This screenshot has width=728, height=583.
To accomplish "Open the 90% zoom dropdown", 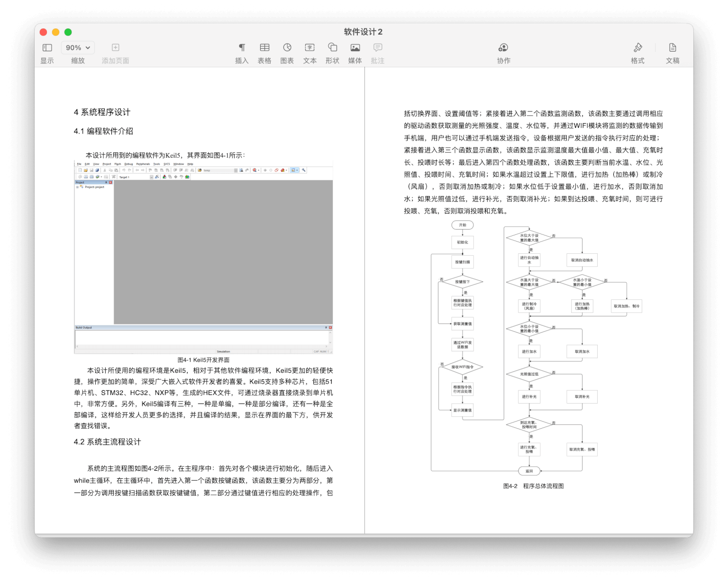I will pyautogui.click(x=78, y=48).
